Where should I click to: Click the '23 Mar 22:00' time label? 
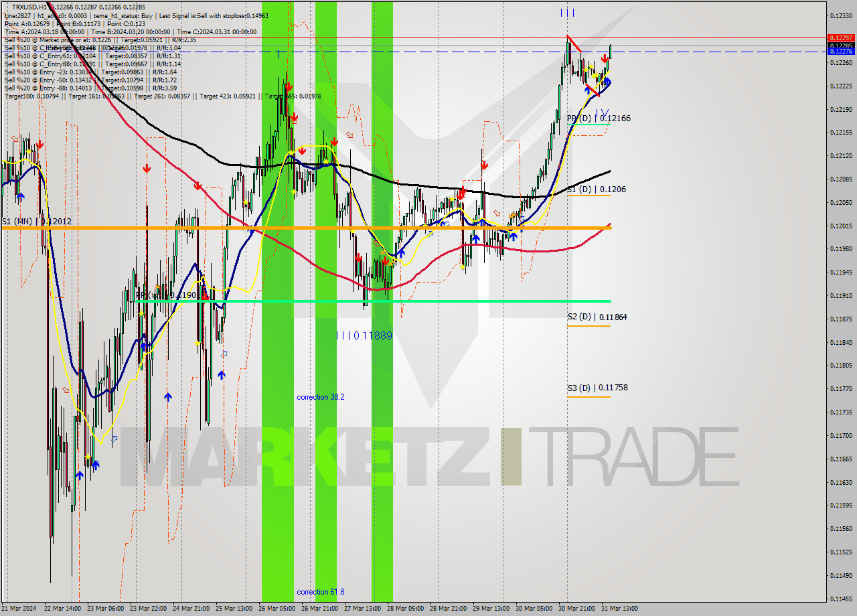click(x=149, y=609)
